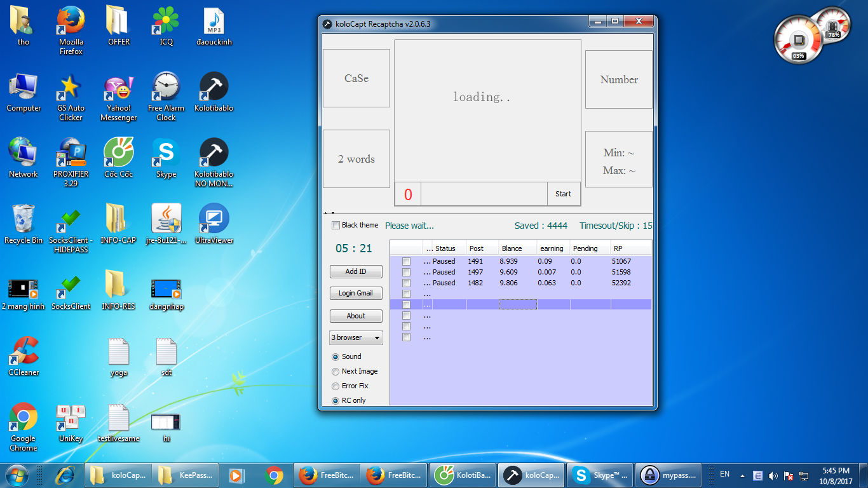Click the Post column header
Image resolution: width=868 pixels, height=488 pixels.
tap(482, 248)
